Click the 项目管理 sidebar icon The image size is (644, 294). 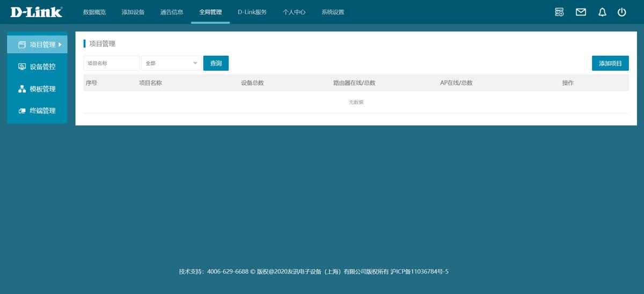pyautogui.click(x=22, y=45)
